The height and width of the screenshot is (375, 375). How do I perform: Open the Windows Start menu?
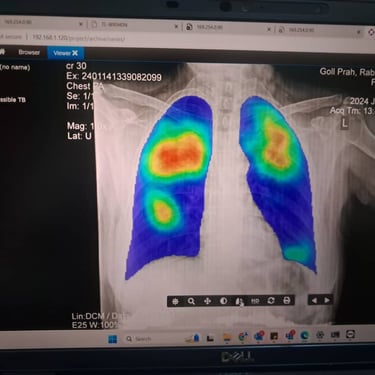(x=113, y=339)
